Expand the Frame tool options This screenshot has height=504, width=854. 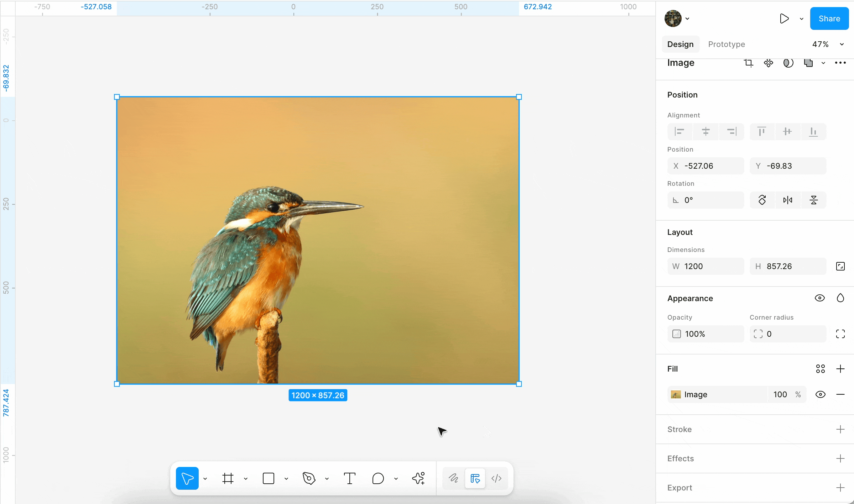click(x=246, y=478)
